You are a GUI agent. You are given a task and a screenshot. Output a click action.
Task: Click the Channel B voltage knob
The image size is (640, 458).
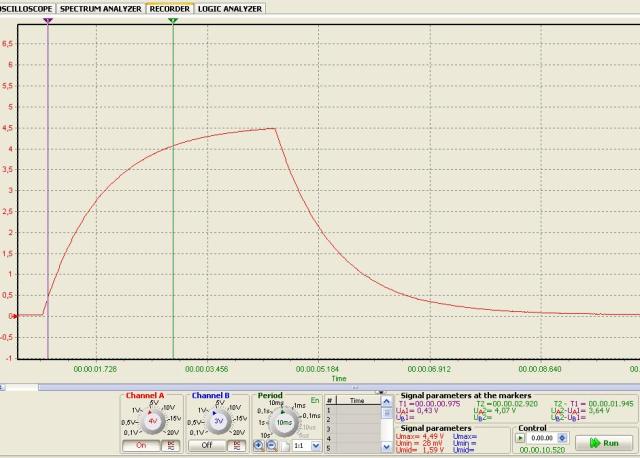219,421
